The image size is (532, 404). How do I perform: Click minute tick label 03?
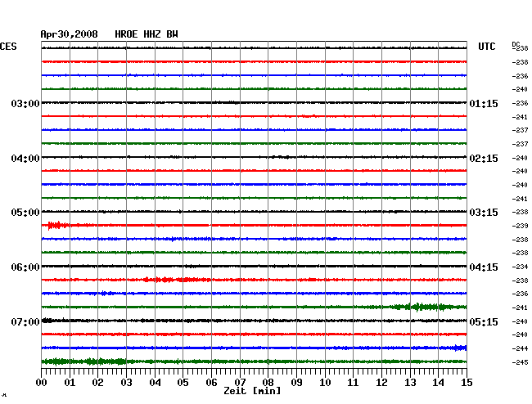tap(126, 383)
